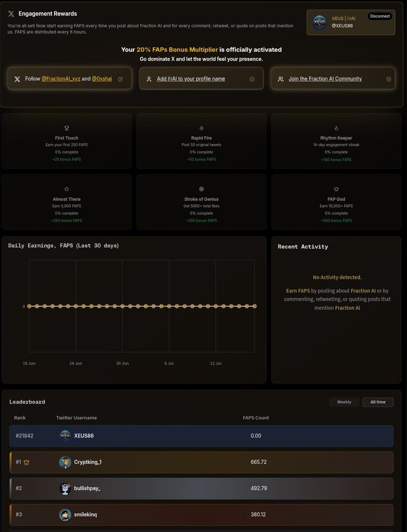Click the Rank column header
The image size is (407, 532).
pos(20,418)
